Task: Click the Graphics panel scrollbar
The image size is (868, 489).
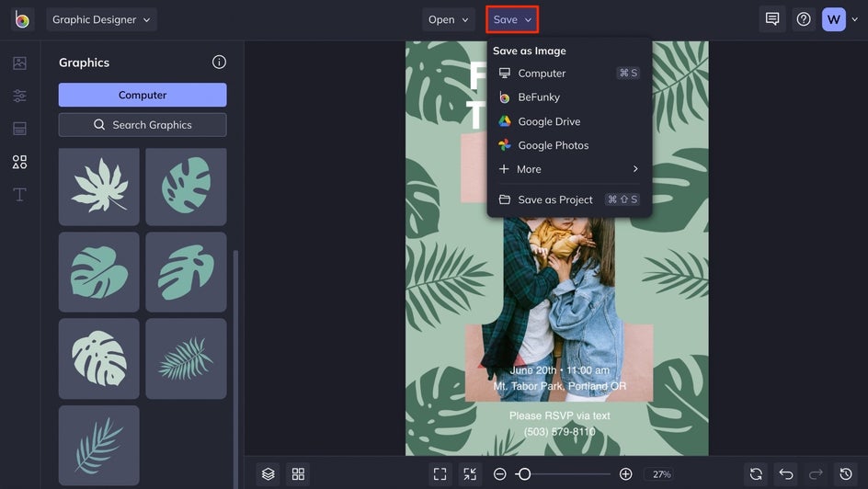Action: coord(235,369)
